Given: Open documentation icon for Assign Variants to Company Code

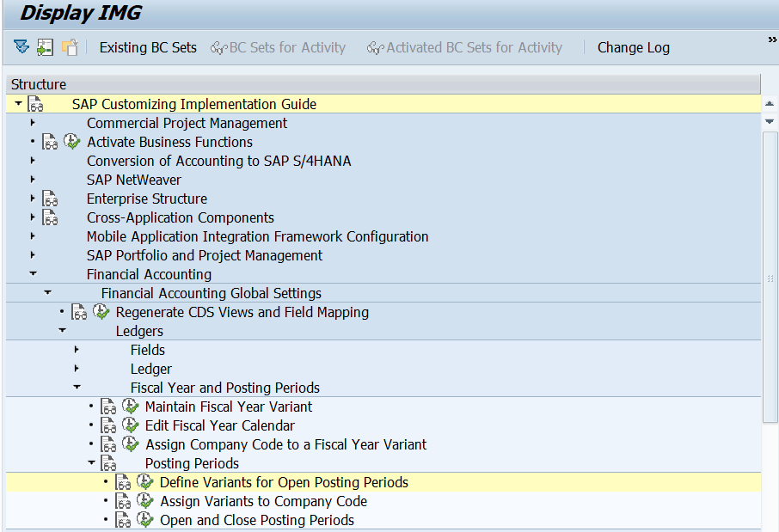Looking at the screenshot, I should pos(123,501).
